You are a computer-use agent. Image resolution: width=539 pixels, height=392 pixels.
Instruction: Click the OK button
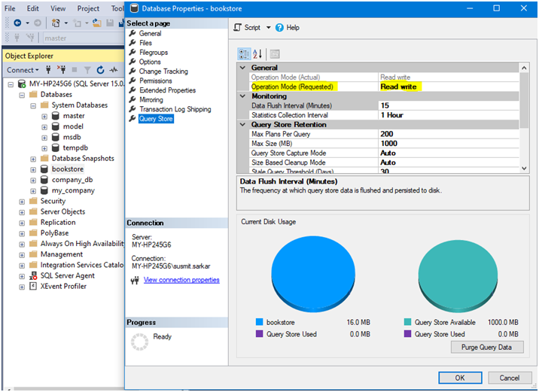click(x=460, y=378)
